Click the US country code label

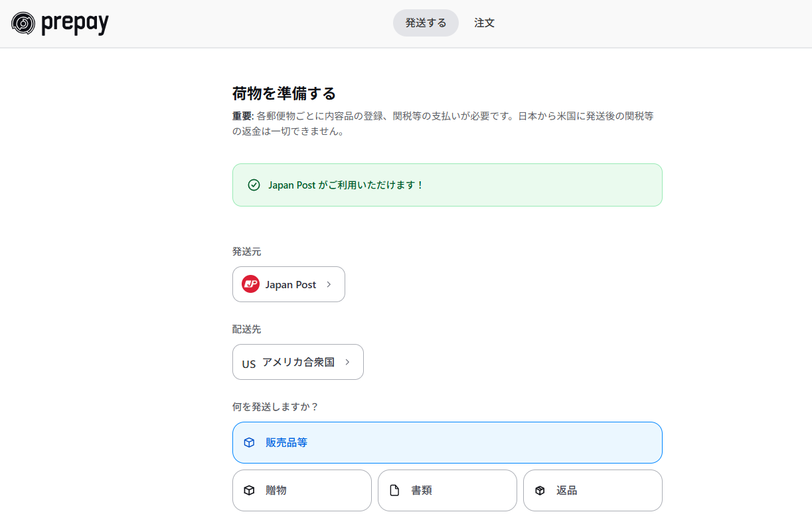point(249,364)
